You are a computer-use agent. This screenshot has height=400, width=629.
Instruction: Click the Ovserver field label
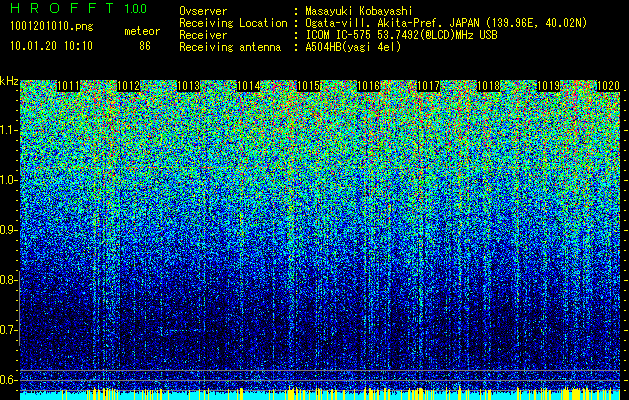pyautogui.click(x=203, y=11)
